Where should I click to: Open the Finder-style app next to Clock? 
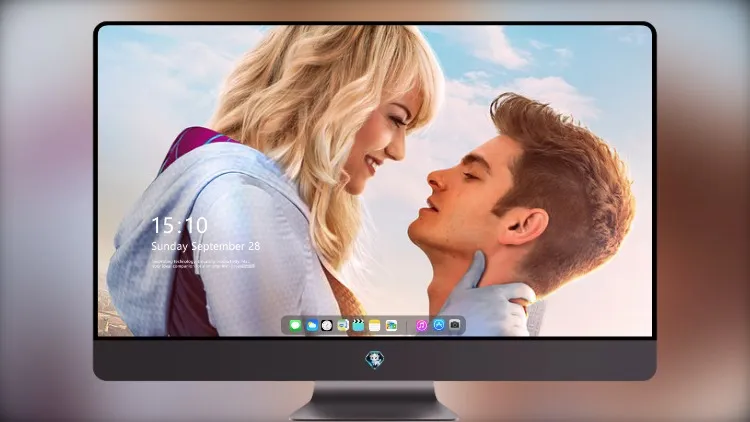[x=342, y=325]
